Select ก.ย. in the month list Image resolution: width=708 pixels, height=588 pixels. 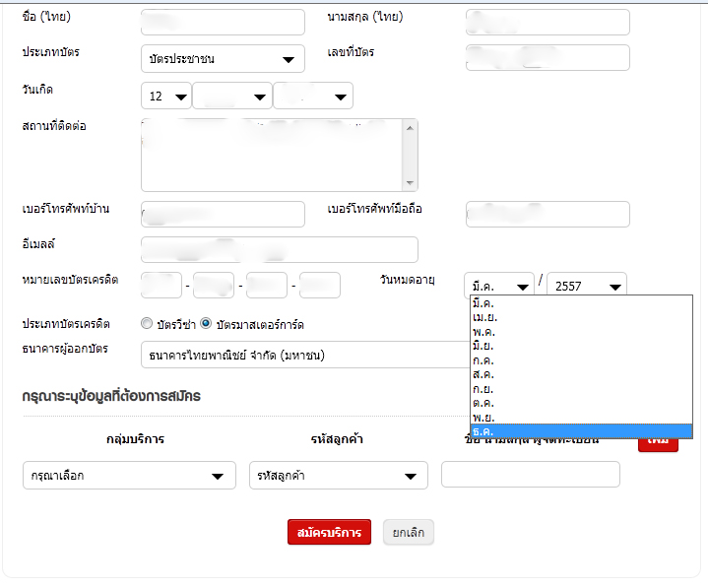[581, 388]
